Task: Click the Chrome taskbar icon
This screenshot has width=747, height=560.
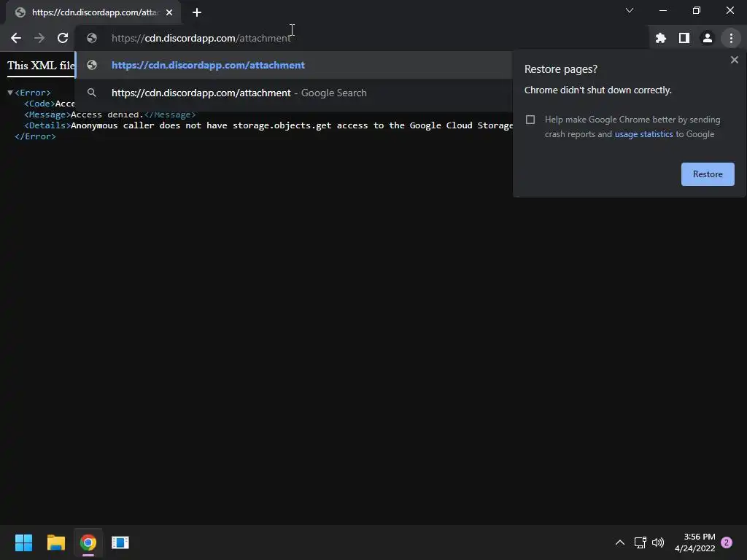Action: click(x=88, y=542)
